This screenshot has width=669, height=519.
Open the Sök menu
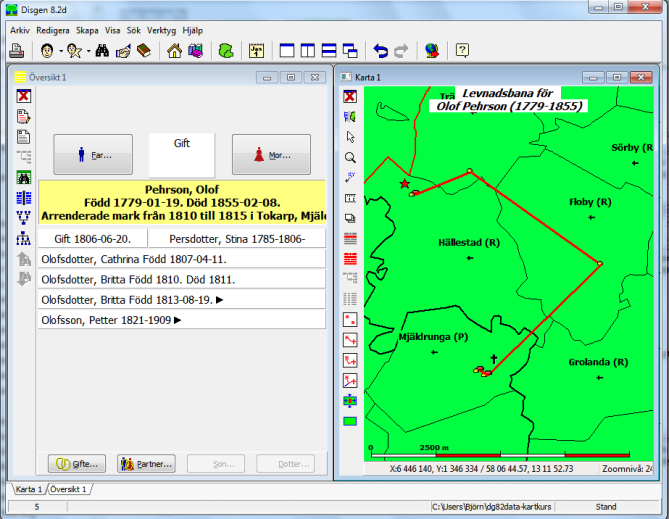click(x=134, y=30)
